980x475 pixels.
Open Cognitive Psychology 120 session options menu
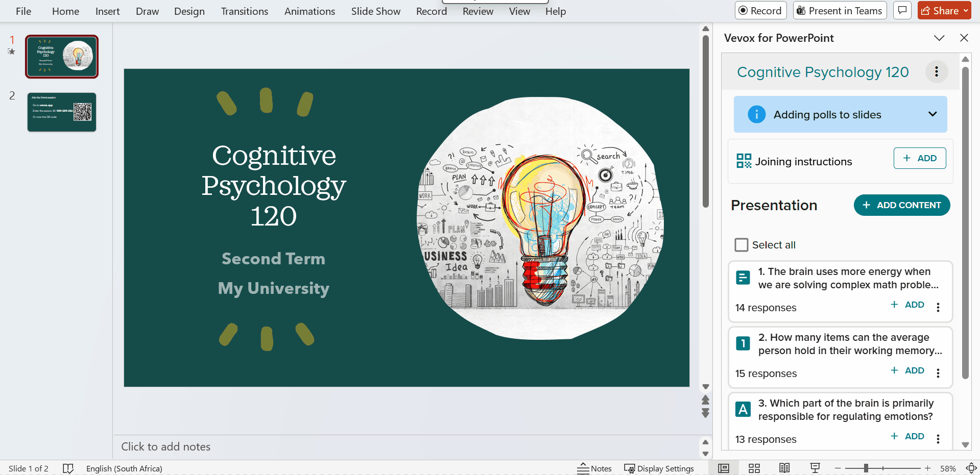click(x=937, y=72)
